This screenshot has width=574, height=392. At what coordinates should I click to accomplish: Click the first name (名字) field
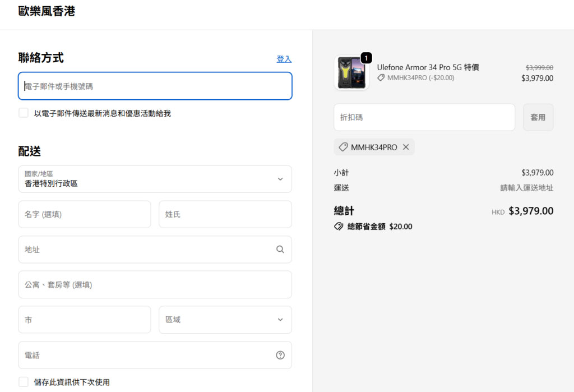click(x=85, y=214)
